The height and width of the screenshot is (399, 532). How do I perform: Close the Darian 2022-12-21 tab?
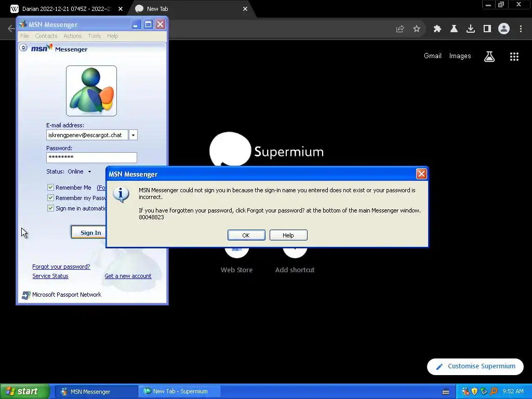[x=121, y=9]
